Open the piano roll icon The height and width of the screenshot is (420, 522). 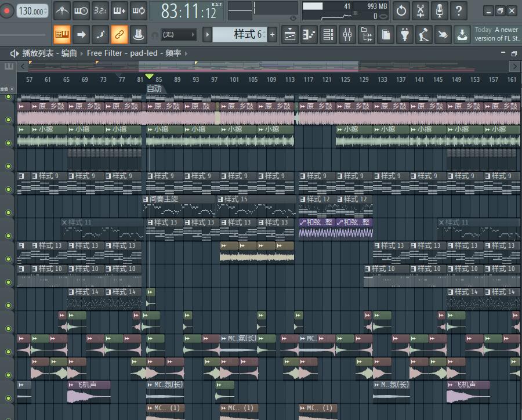[309, 35]
